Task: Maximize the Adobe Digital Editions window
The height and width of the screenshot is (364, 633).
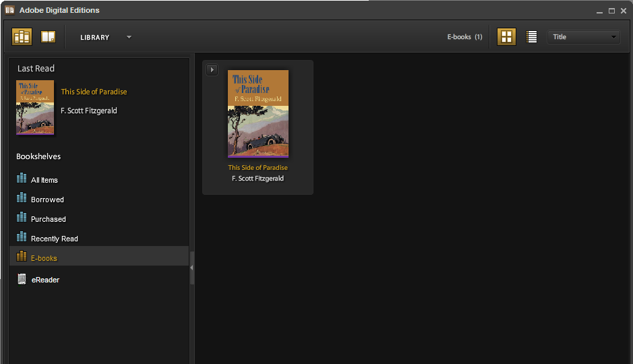Action: (x=611, y=11)
